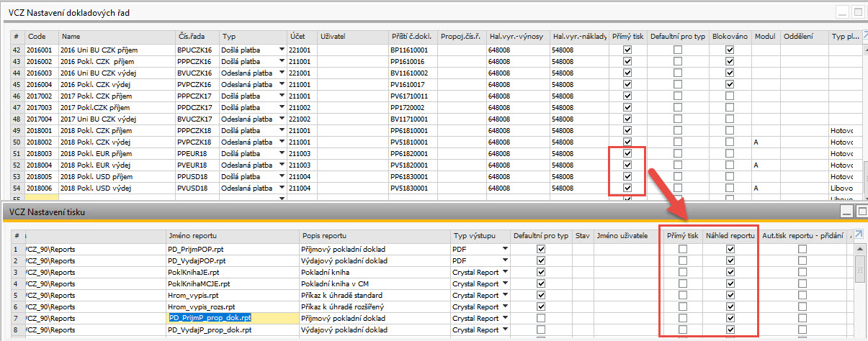Open Typ dropdown for row 47 (PPDCZK17)

click(282, 107)
